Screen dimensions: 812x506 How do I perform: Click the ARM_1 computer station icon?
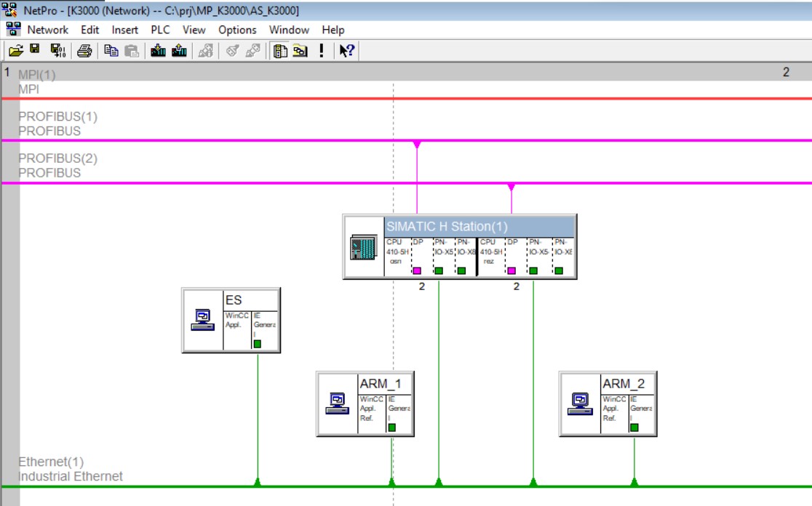point(337,403)
